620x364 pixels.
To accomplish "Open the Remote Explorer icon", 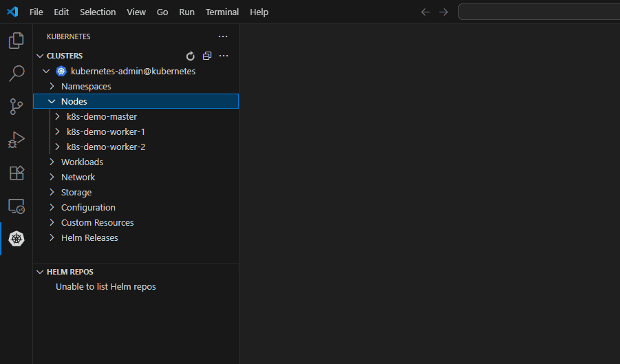I will (16, 206).
